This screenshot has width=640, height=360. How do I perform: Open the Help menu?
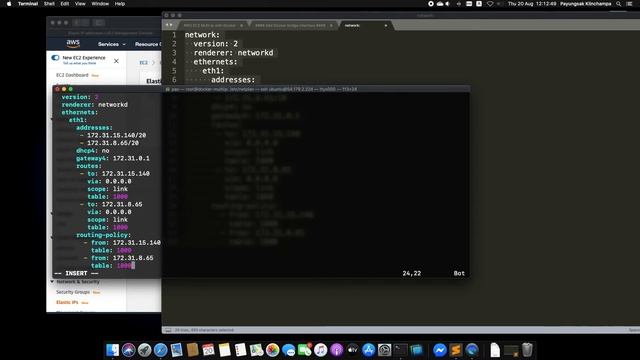120,4
